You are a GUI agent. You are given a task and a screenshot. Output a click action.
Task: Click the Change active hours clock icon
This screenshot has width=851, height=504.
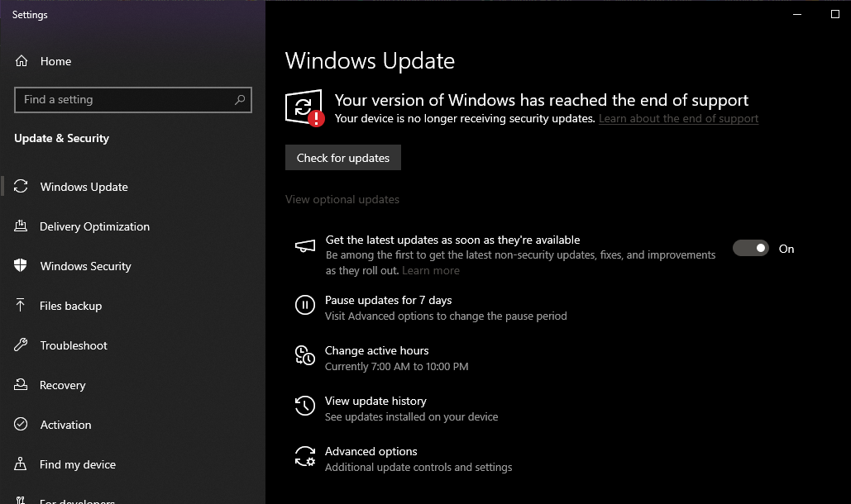(x=305, y=357)
